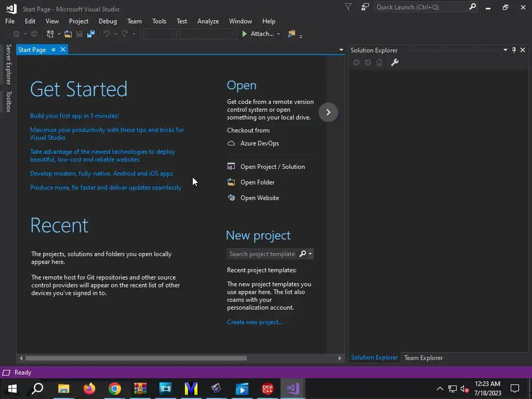The height and width of the screenshot is (399, 532).
Task: Focus the Quick Launch input box
Action: click(x=421, y=7)
